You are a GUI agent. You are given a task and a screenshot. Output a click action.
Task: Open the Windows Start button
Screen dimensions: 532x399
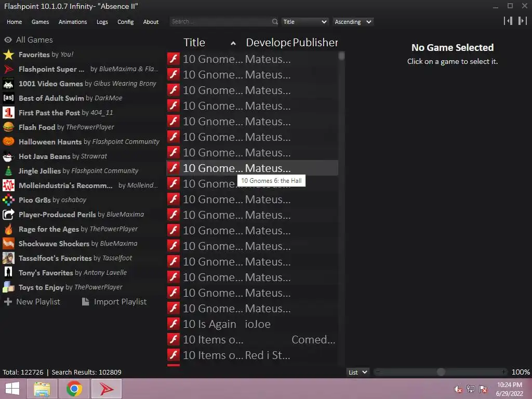point(12,389)
